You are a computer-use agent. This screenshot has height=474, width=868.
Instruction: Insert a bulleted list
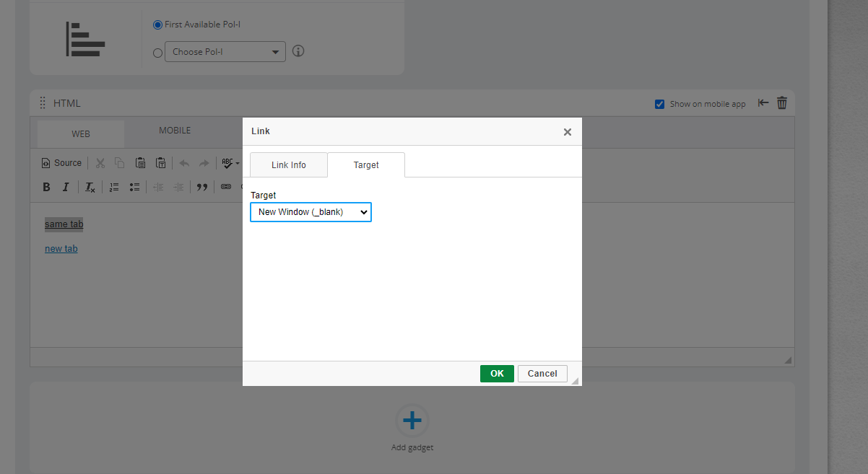pos(134,187)
